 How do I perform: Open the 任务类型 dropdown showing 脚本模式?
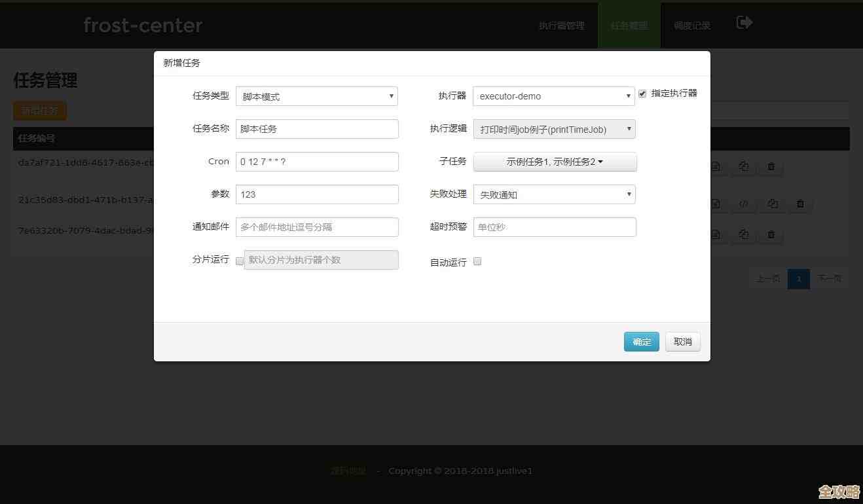317,96
